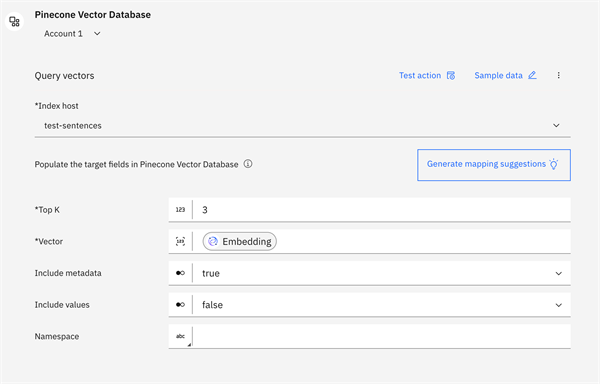This screenshot has height=384, width=600.
Task: Click the Sample data link
Action: click(505, 75)
